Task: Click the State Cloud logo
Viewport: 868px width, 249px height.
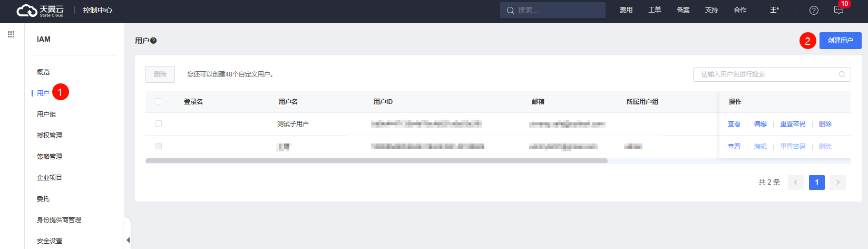Action: 40,11
